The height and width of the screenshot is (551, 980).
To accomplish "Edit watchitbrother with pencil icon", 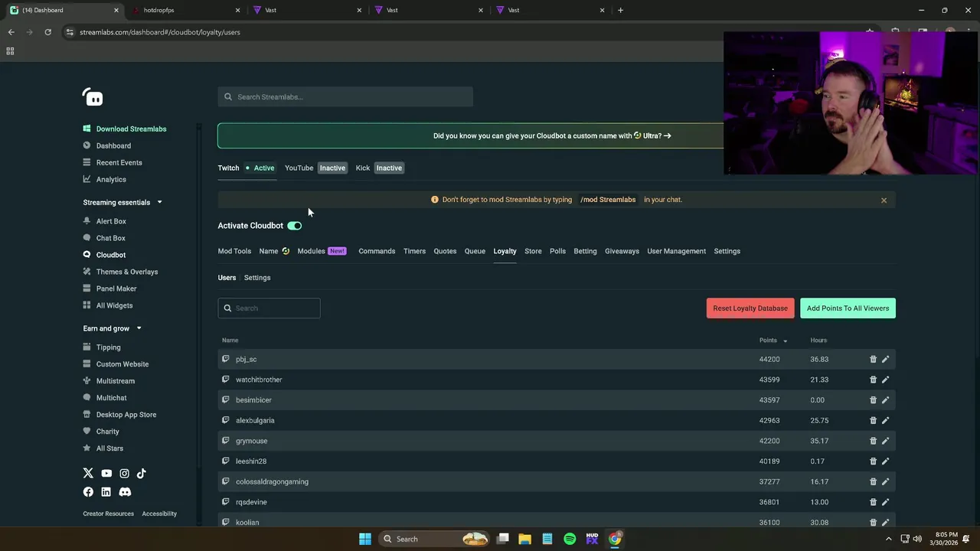I will [x=885, y=380].
